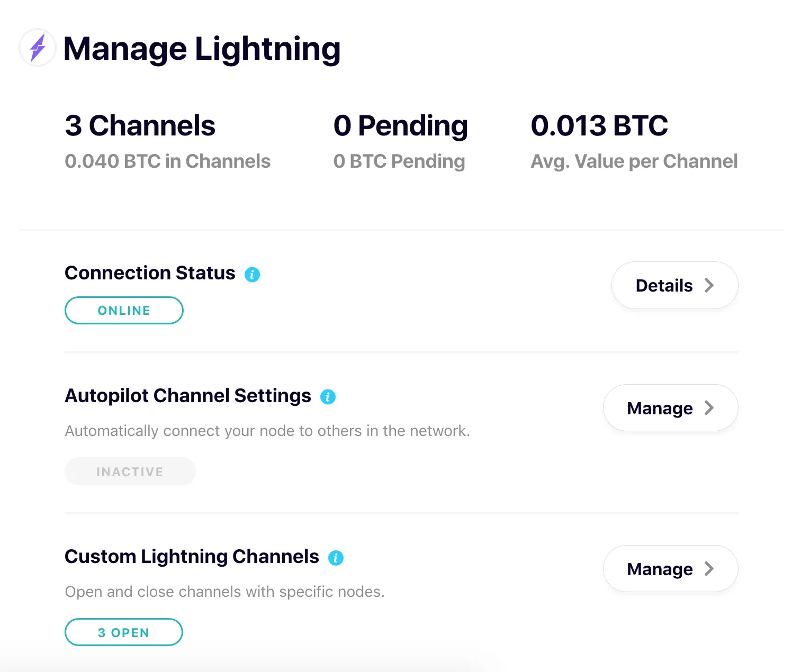The image size is (792, 672).
Task: Open Connection Status Details
Action: [x=674, y=285]
